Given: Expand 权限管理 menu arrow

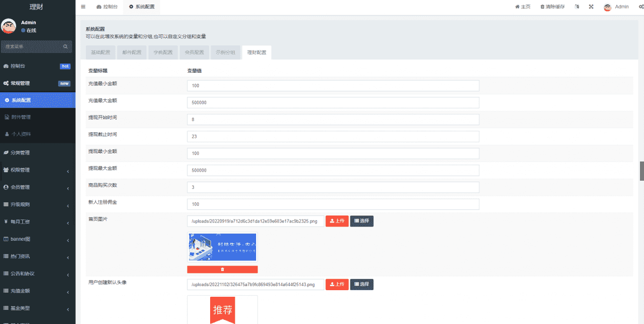Looking at the screenshot, I should click(68, 171).
